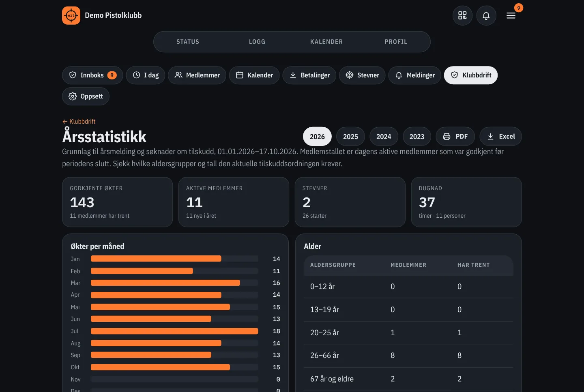Export statistics as PDF

click(455, 136)
